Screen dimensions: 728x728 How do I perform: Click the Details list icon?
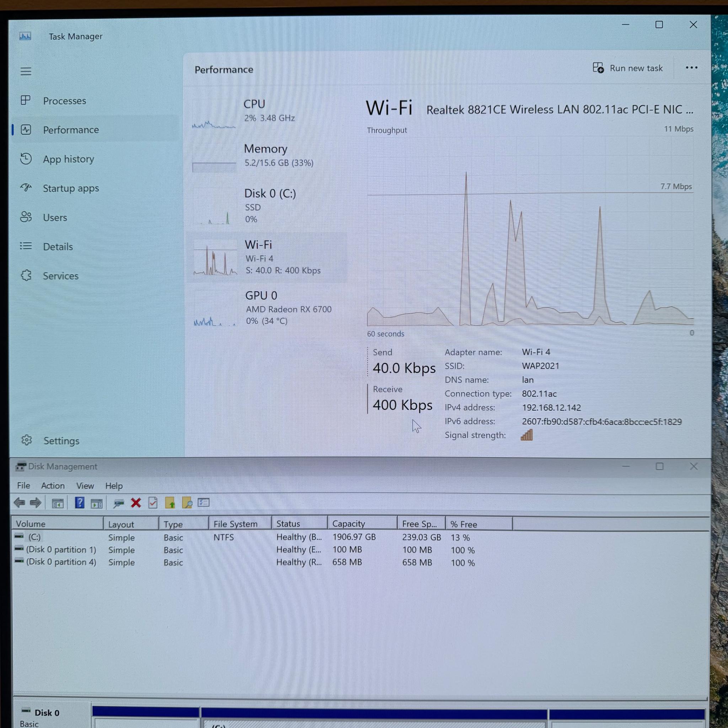(x=26, y=246)
